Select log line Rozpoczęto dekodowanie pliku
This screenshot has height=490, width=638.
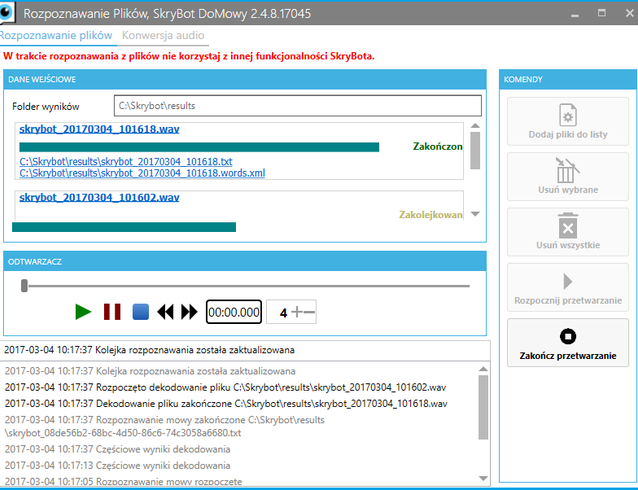click(x=225, y=387)
